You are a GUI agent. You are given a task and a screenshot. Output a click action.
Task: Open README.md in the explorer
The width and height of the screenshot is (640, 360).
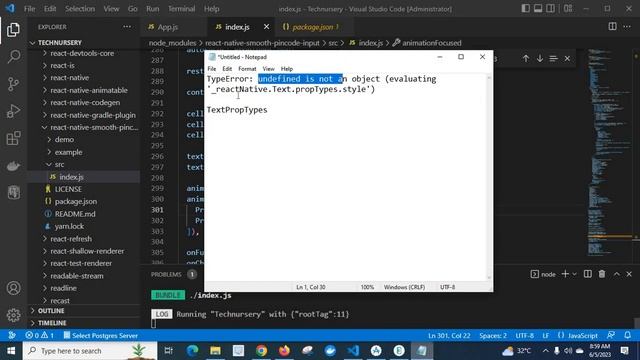(75, 214)
